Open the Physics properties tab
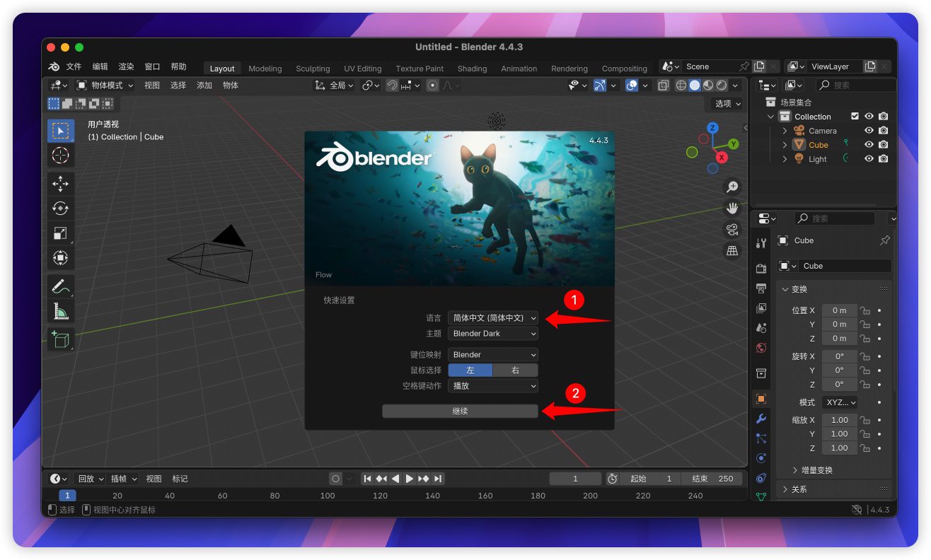The height and width of the screenshot is (560, 931). 761,458
